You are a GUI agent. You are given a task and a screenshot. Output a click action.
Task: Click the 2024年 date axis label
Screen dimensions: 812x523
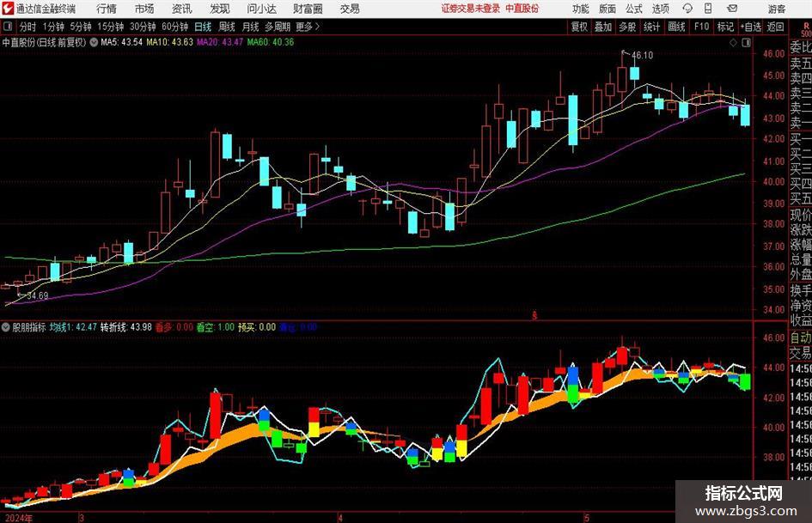pos(18,518)
